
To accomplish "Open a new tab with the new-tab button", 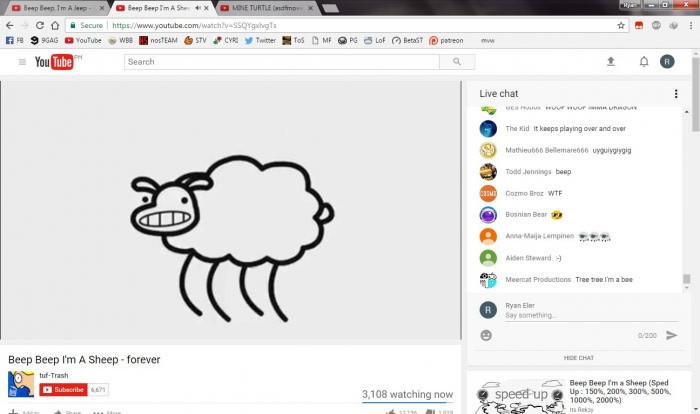I will point(330,8).
